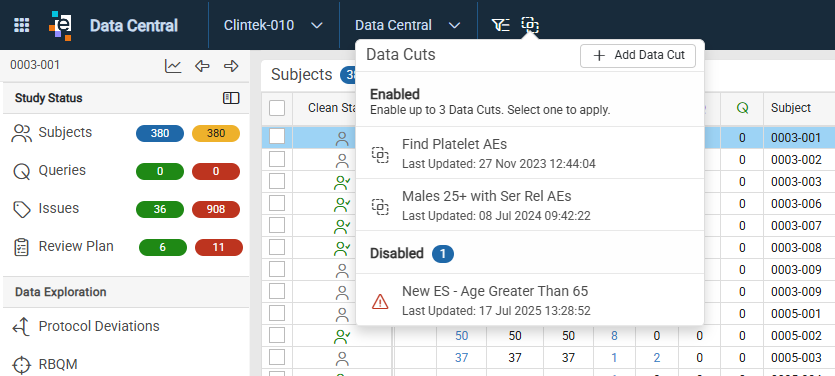Open the Data Central module dropdown
Image resolution: width=835 pixels, height=376 pixels.
click(x=408, y=25)
